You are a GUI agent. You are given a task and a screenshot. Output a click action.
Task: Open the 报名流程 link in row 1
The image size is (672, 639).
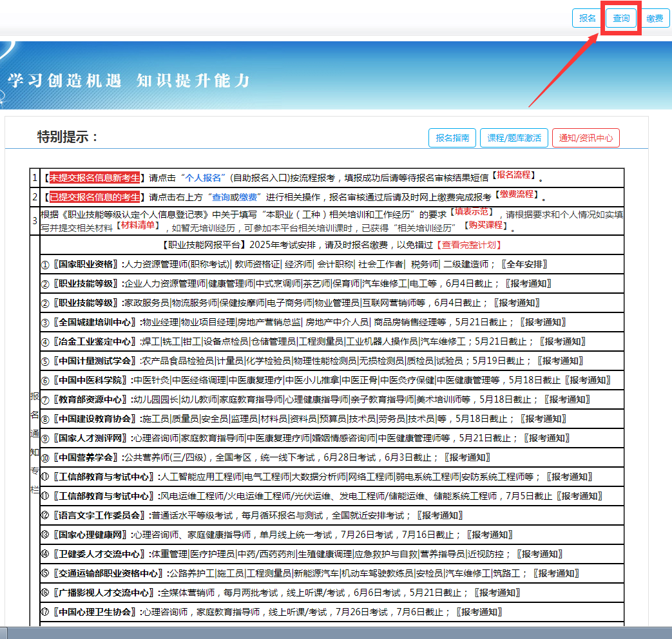(515, 175)
